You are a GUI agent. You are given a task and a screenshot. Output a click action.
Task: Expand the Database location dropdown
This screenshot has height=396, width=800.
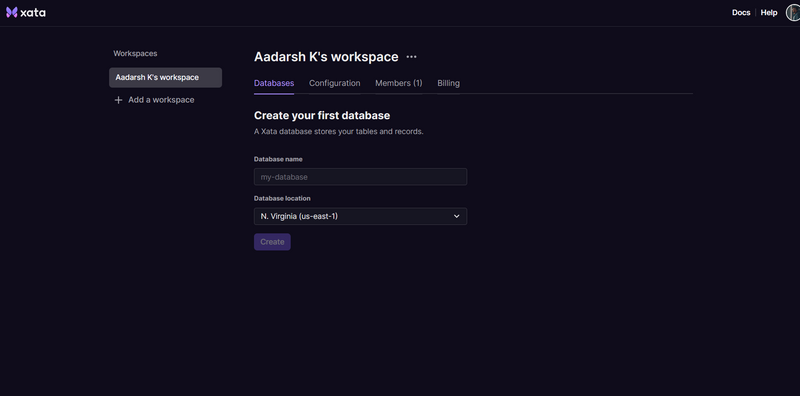(360, 216)
